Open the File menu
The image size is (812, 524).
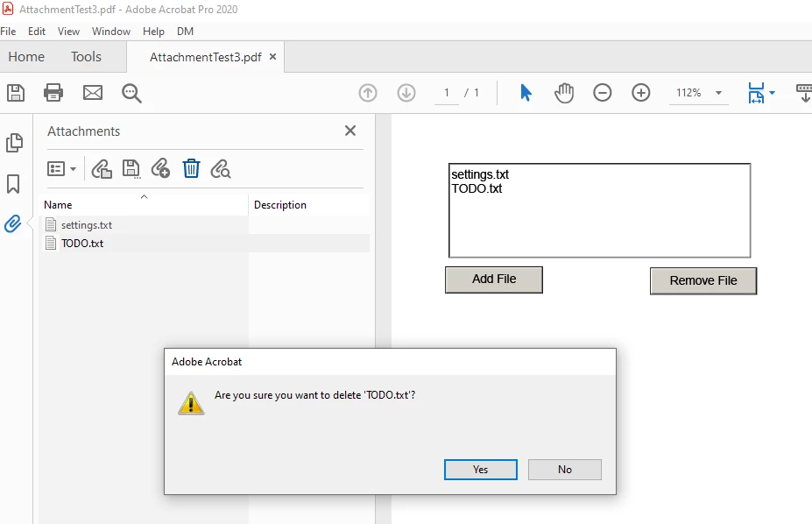8,31
